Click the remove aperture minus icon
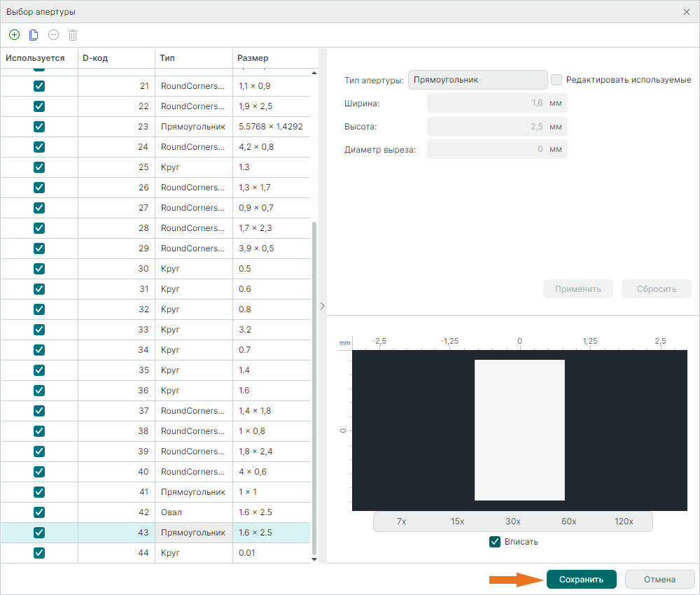 53,35
